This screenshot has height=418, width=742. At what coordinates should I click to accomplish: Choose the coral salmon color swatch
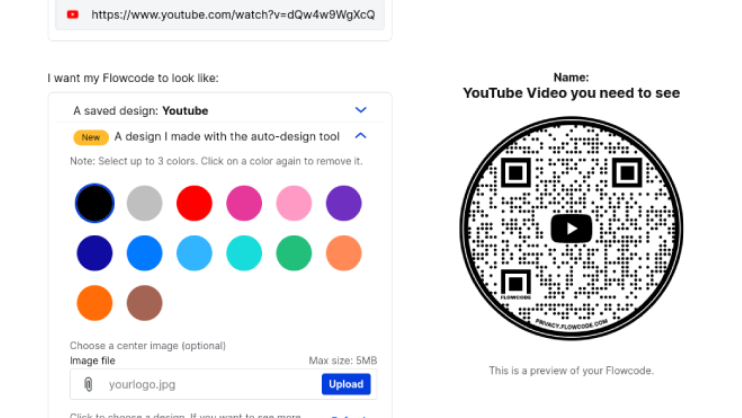[344, 253]
